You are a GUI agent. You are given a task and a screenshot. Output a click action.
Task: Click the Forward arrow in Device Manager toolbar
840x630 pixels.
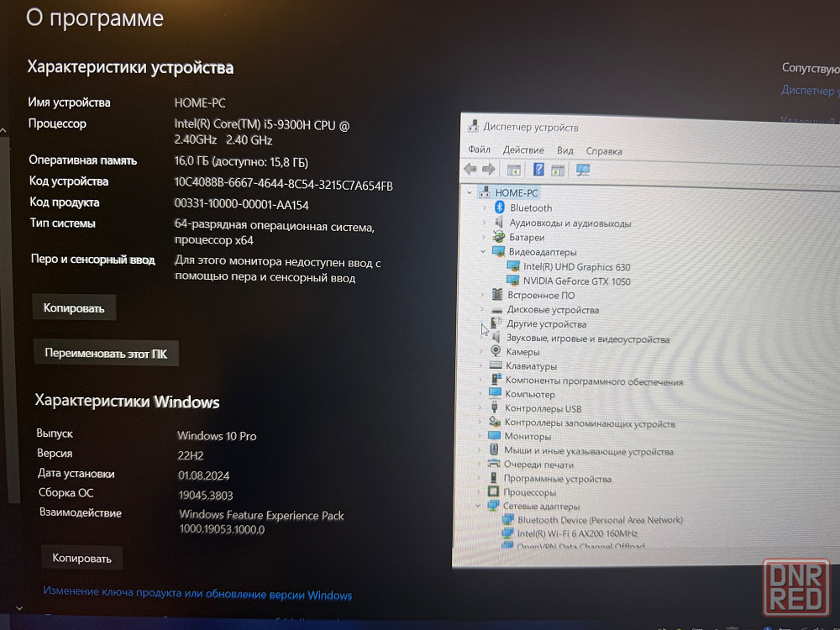(x=488, y=170)
